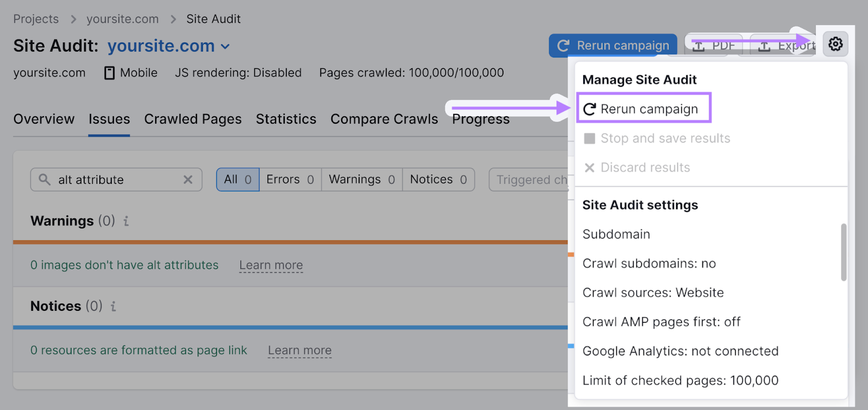Switch to the Overview tab
The width and height of the screenshot is (868, 410).
[44, 119]
